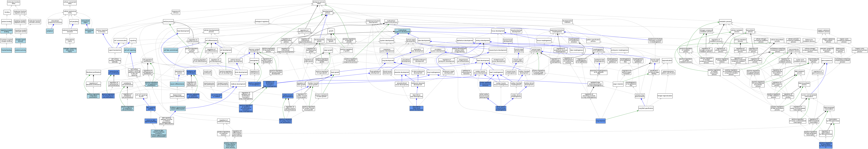Select the vasculature development node
This screenshot has height=149, width=868.
point(406,61)
